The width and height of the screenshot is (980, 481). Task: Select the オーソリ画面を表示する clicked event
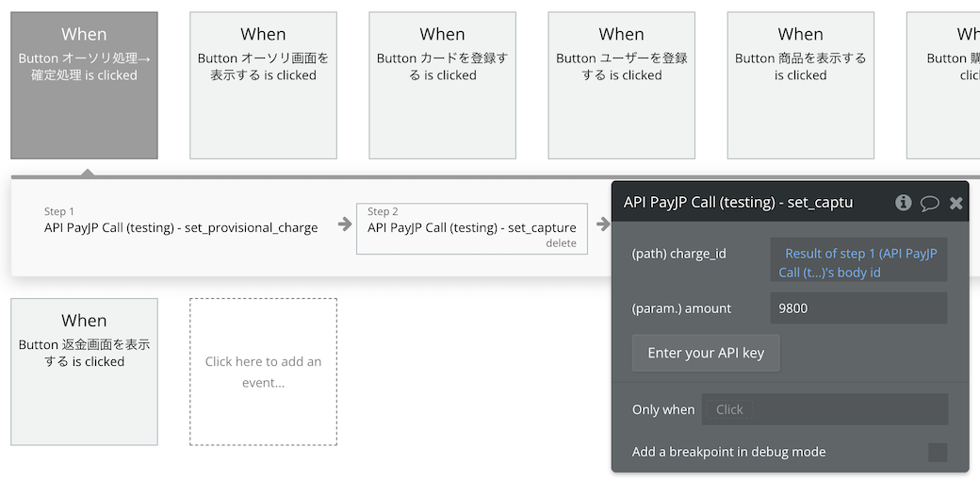263,85
